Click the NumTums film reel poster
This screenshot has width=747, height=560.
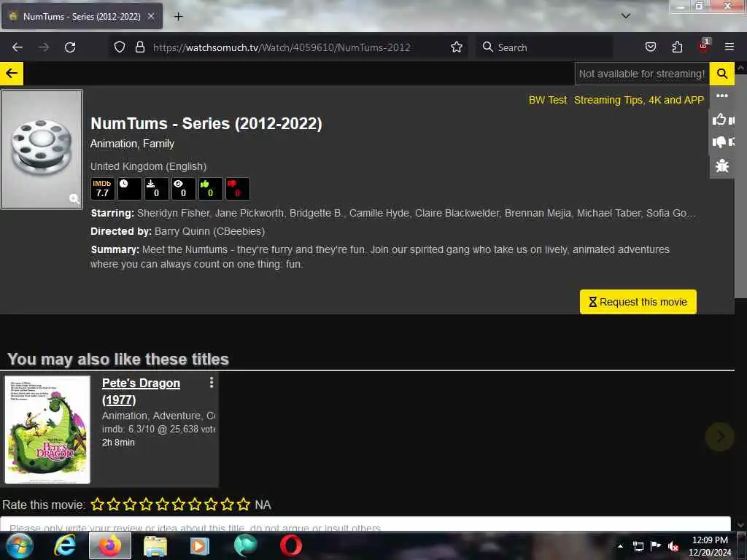pos(42,149)
